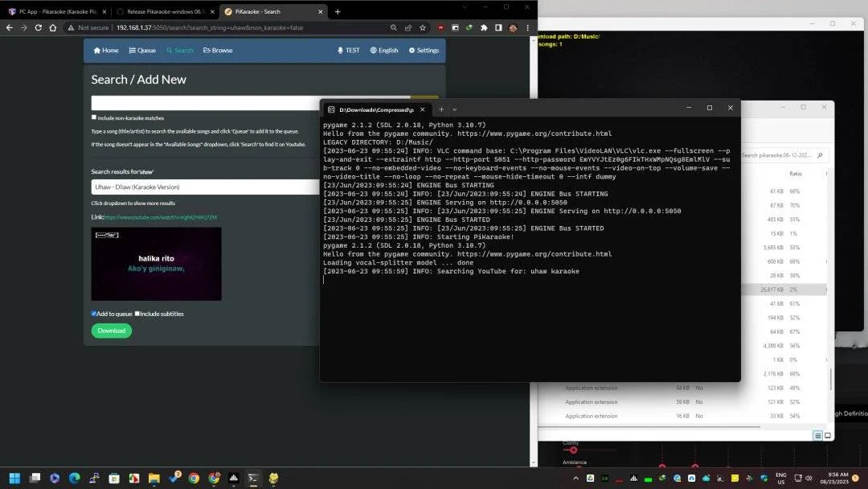
Task: Open the Browse page in PiKaraoke
Action: coord(218,51)
